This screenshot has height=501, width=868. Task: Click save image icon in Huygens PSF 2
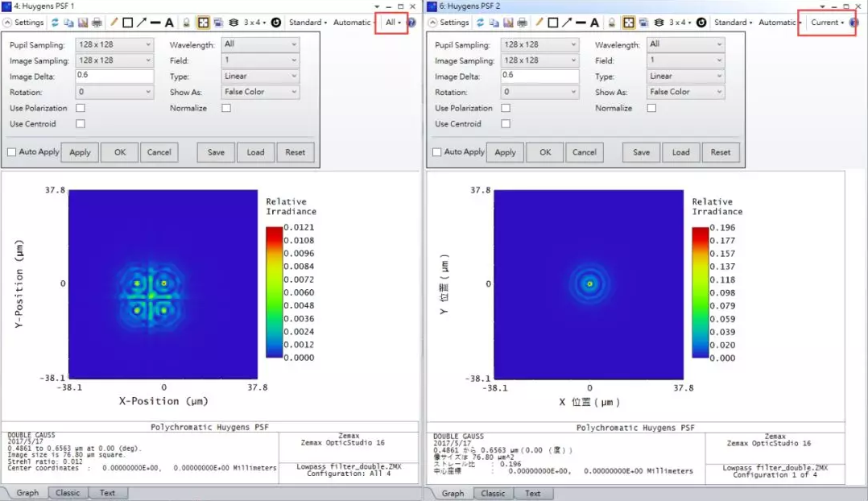click(508, 23)
